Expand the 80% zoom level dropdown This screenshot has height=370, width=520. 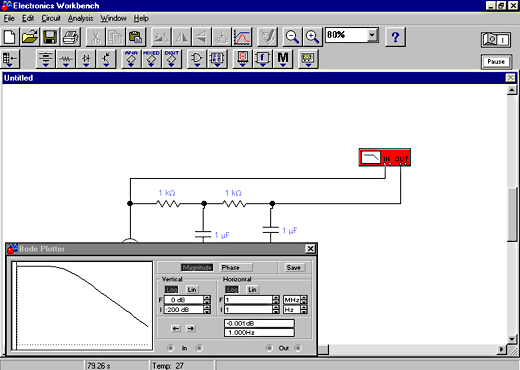(x=372, y=35)
